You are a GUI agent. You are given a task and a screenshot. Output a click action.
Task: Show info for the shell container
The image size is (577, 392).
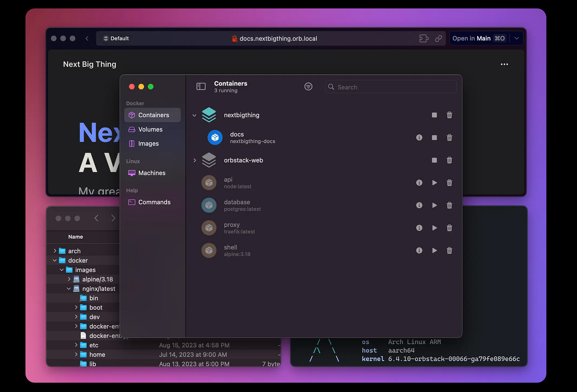[x=419, y=250]
